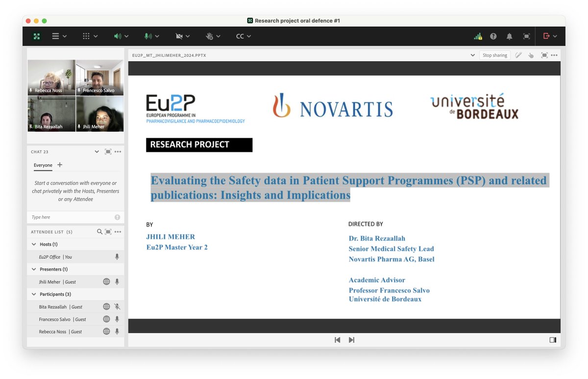Click Jhili Meher's microphone icon
Image resolution: width=588 pixels, height=379 pixels.
click(117, 282)
